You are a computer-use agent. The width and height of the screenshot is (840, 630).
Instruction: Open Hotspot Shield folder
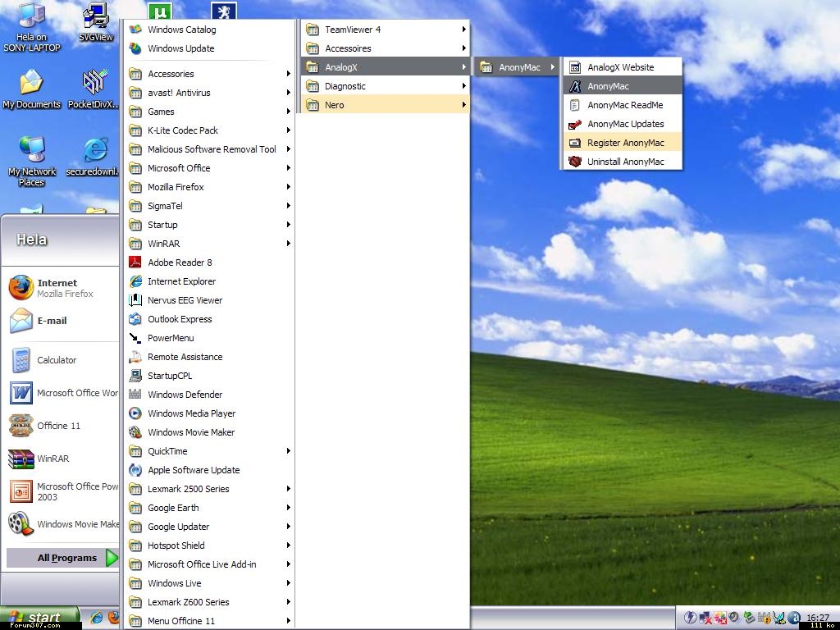210,546
